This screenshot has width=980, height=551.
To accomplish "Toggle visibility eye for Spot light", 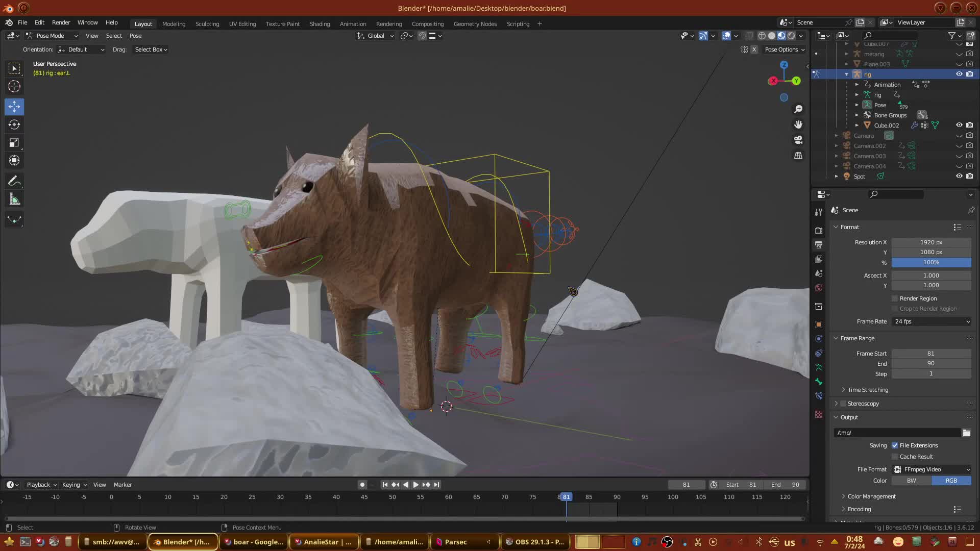I will [x=959, y=176].
